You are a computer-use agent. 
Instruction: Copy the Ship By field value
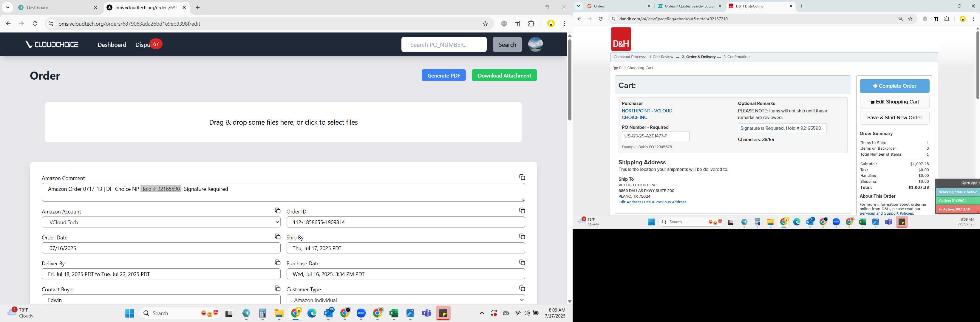click(x=522, y=236)
